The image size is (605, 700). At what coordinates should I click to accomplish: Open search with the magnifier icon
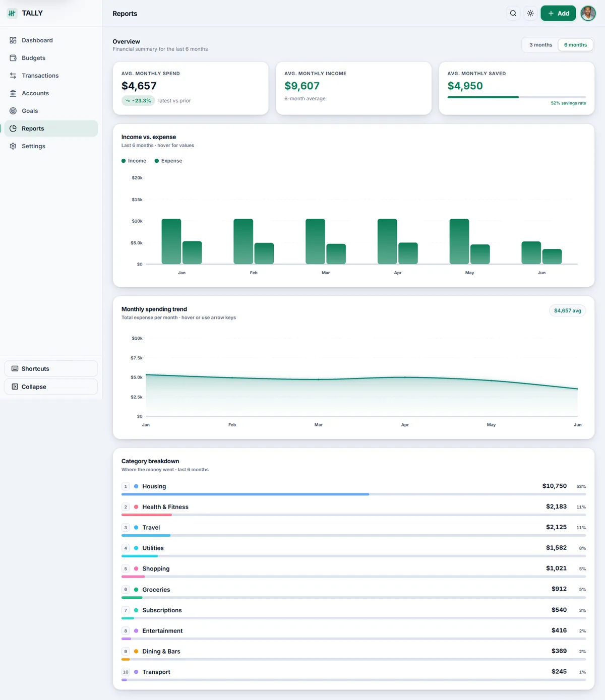[x=513, y=14]
